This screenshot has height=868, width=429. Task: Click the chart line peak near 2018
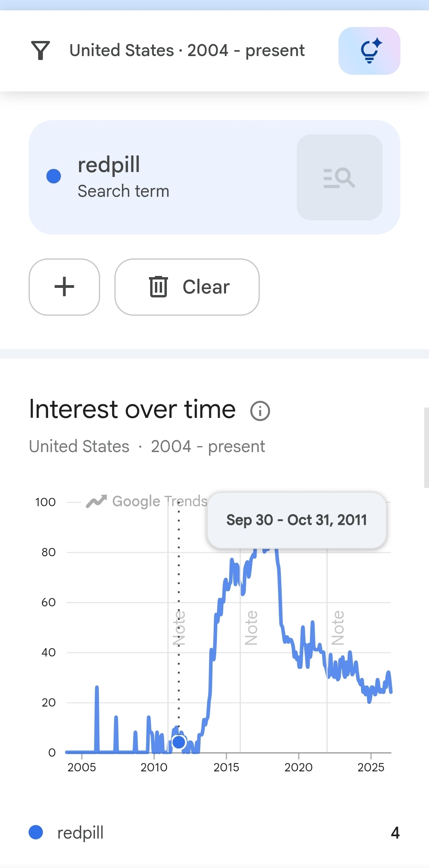coord(266,550)
